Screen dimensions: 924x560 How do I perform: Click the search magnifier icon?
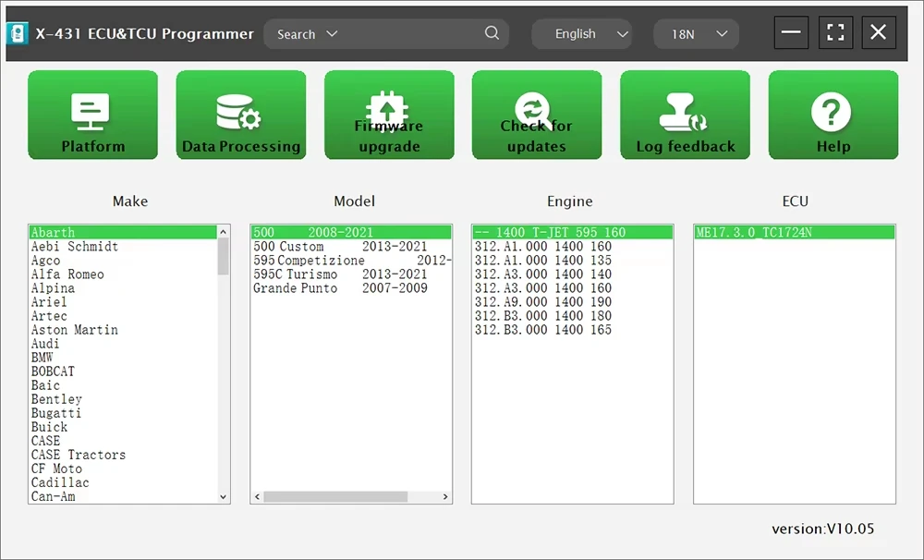click(x=492, y=33)
